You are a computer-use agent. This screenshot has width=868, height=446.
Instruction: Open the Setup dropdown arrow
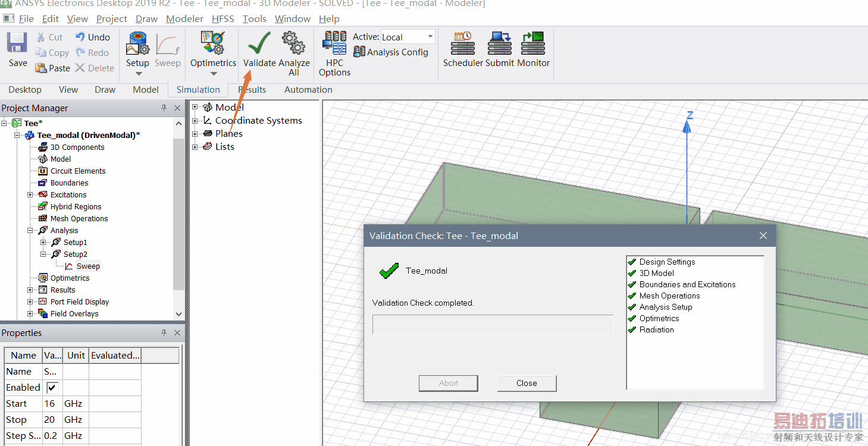138,74
